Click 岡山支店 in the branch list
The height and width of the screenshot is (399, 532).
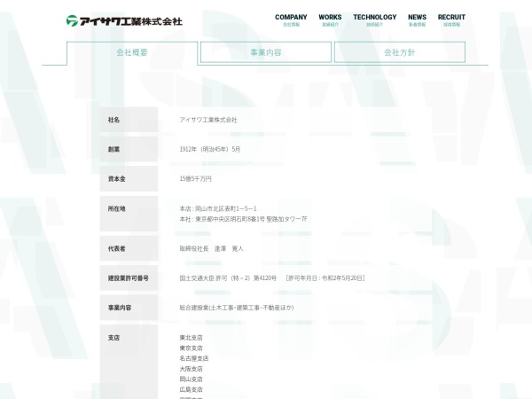point(191,379)
